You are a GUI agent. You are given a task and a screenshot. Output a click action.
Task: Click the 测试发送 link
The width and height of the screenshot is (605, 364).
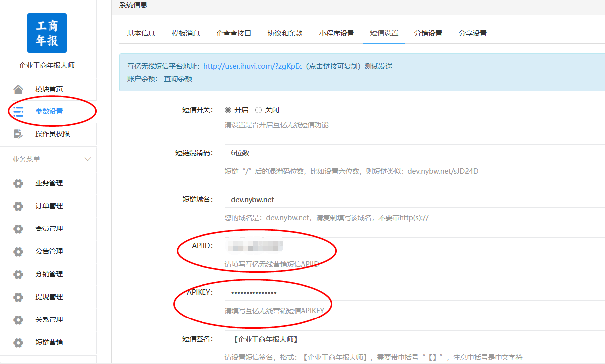click(x=379, y=66)
